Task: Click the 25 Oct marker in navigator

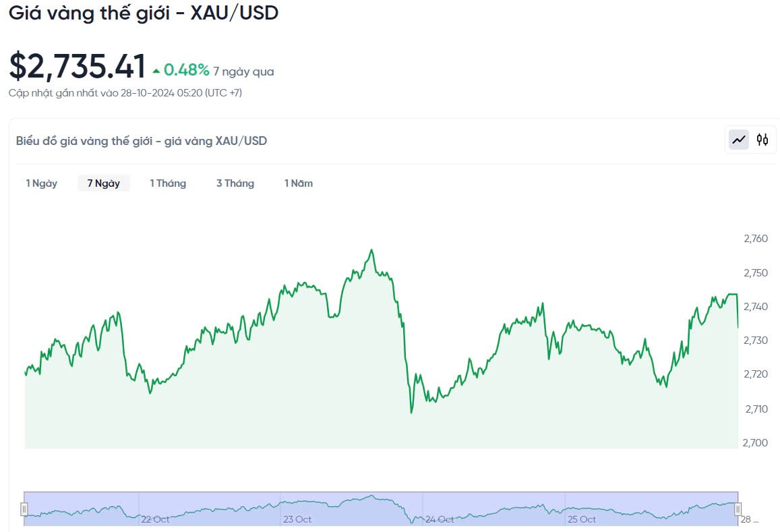Action: [582, 519]
